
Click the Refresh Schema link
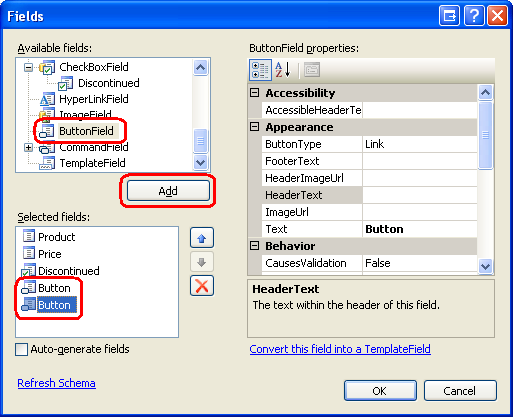56,383
